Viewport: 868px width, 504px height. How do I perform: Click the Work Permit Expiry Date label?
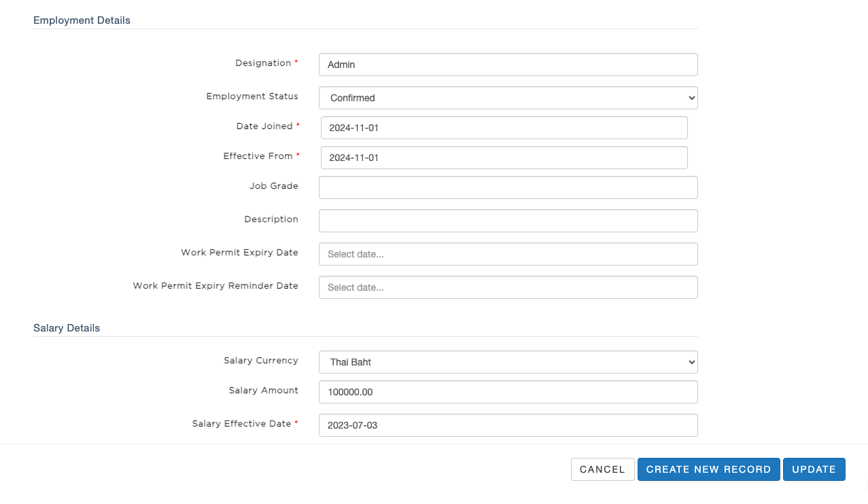(x=239, y=253)
